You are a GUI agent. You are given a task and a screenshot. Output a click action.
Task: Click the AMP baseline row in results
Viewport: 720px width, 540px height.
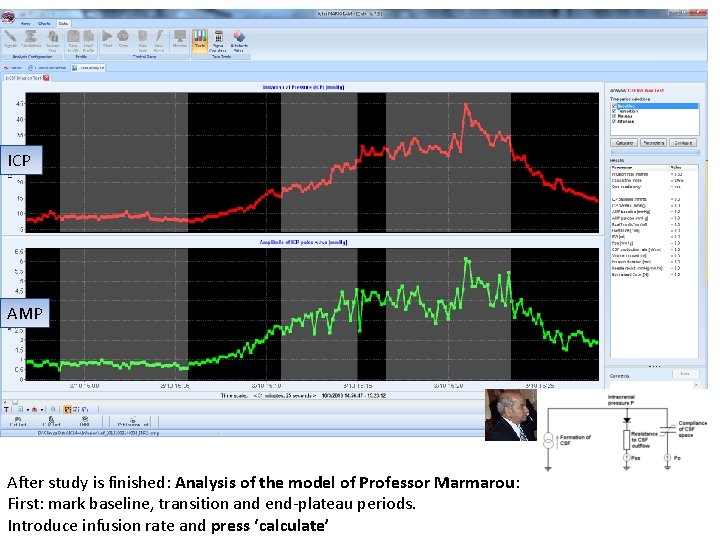click(x=654, y=212)
